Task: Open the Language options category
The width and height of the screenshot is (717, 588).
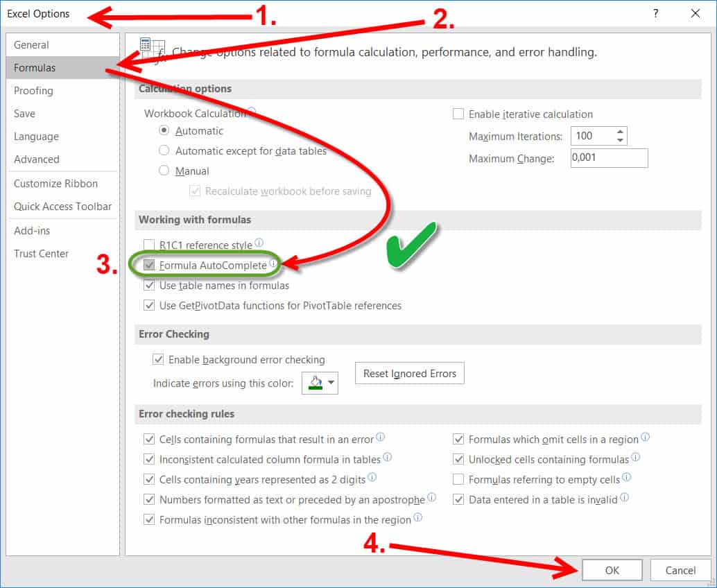Action: pos(62,137)
